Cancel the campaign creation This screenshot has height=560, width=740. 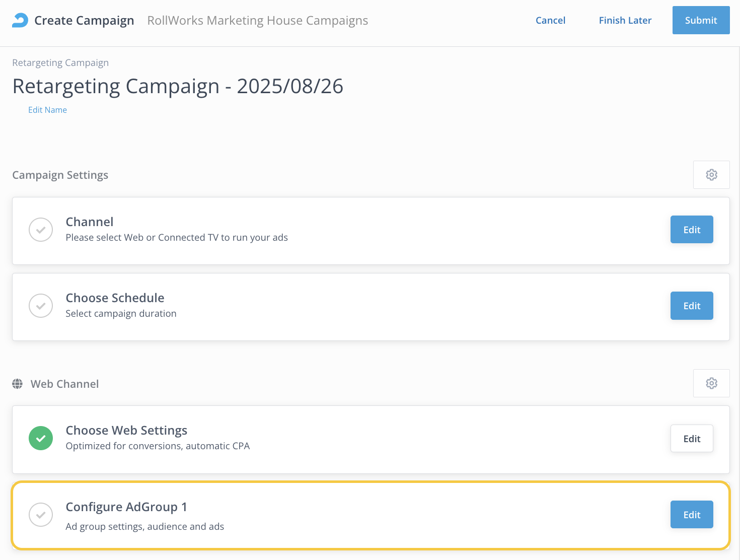(x=550, y=20)
